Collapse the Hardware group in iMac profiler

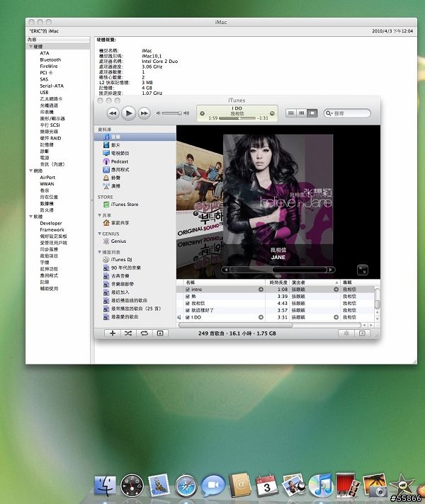point(31,47)
